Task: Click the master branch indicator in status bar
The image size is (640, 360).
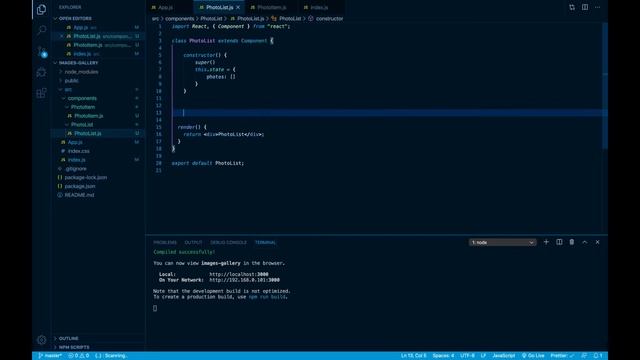Action: [x=50, y=356]
